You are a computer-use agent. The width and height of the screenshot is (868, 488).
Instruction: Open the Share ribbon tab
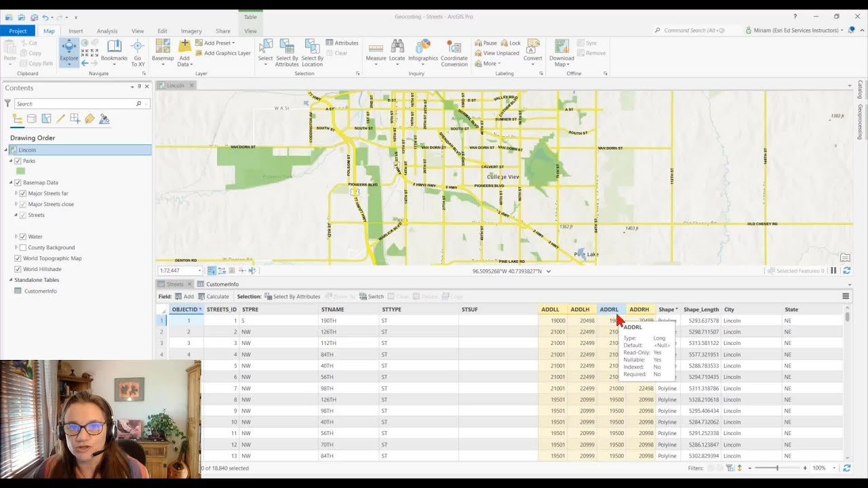point(223,30)
